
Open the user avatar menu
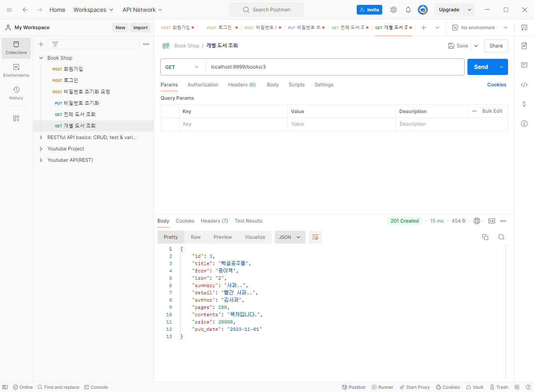(x=423, y=10)
